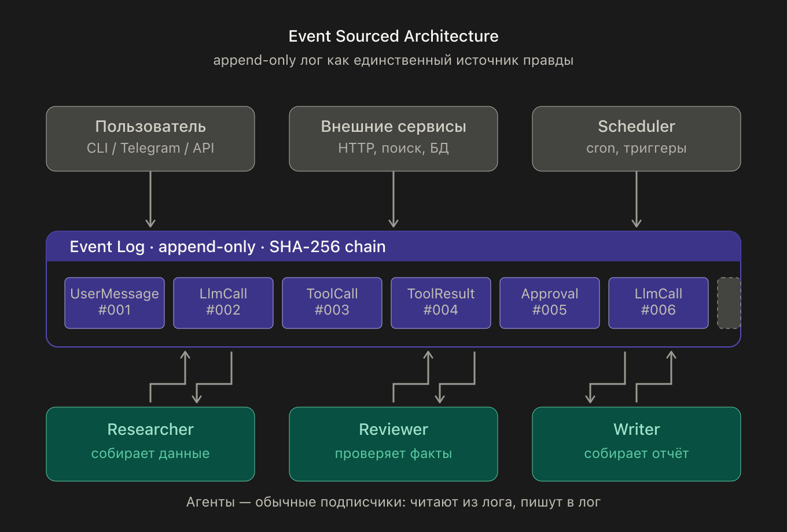
Task: Select the Approval #005 event
Action: click(550, 303)
